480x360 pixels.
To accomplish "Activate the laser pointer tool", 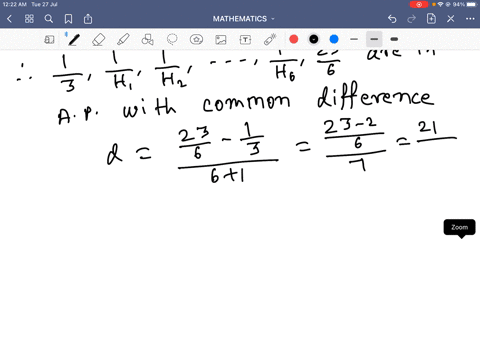I will [270, 40].
